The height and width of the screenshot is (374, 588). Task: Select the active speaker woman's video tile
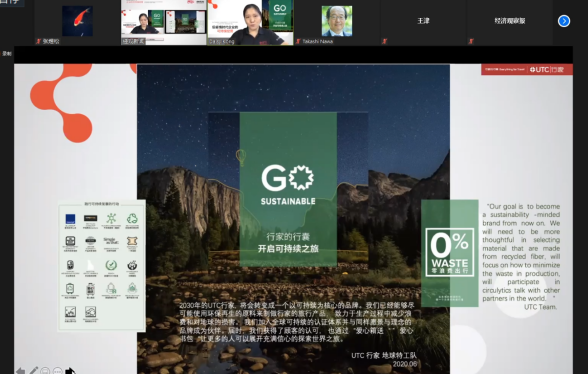250,22
